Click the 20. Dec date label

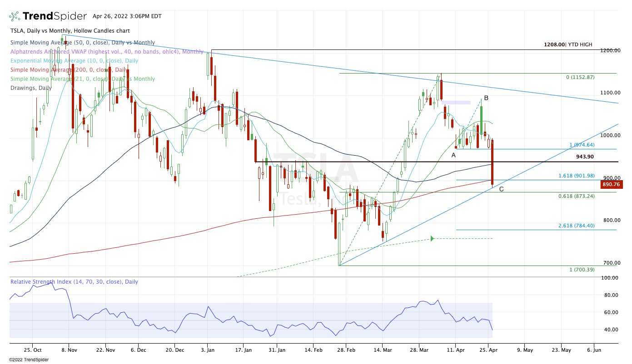175,350
